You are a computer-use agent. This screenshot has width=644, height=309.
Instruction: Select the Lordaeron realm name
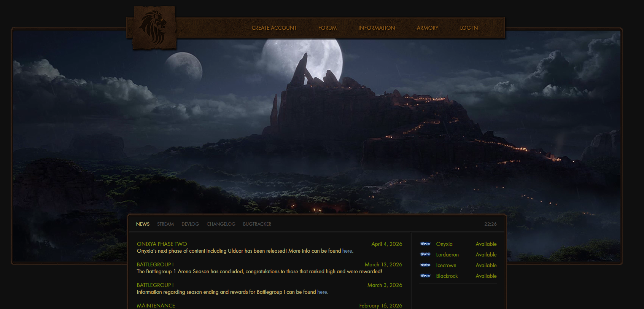[447, 255]
